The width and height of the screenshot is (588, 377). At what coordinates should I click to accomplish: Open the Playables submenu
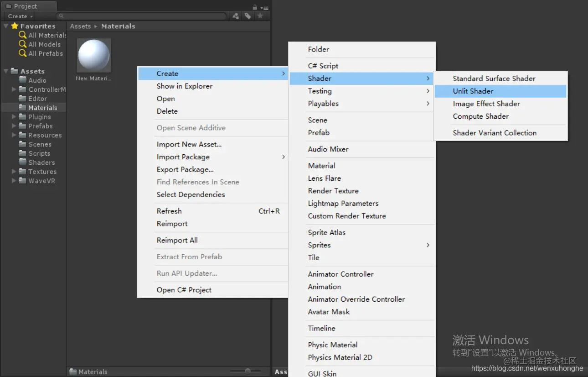362,104
